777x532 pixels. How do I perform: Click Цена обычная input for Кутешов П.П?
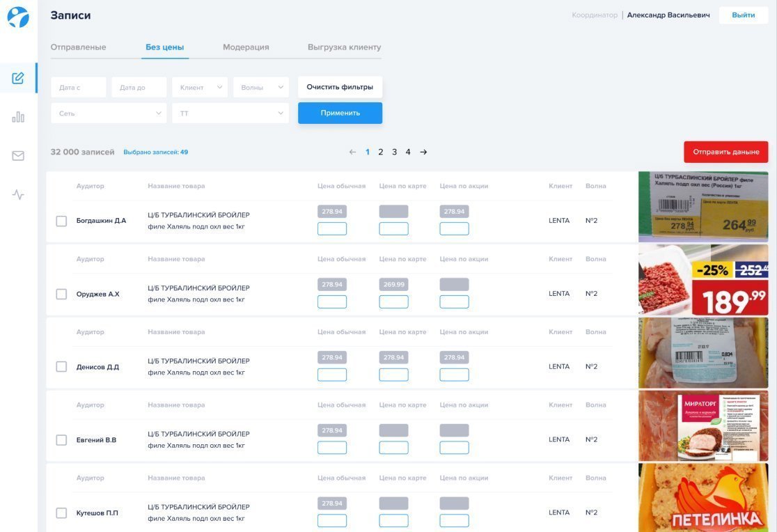[332, 521]
